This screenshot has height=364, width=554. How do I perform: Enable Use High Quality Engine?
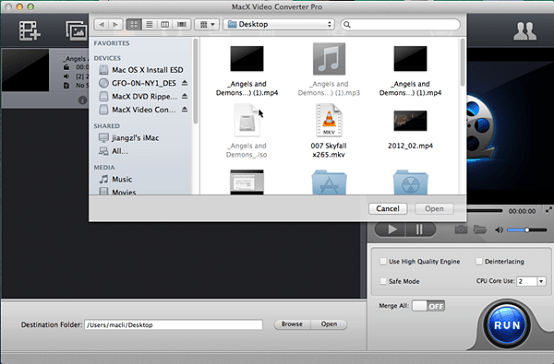pos(383,262)
